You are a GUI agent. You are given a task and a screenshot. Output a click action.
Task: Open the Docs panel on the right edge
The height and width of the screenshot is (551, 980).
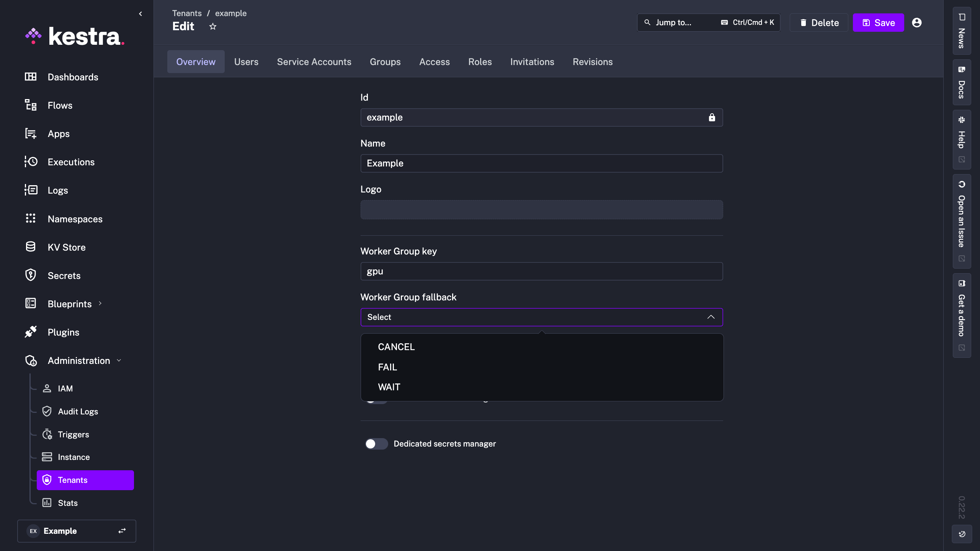pyautogui.click(x=961, y=82)
